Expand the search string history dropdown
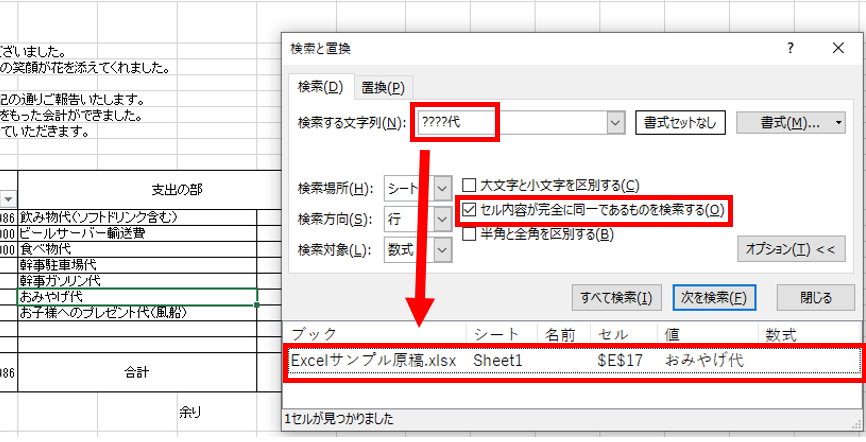The width and height of the screenshot is (866, 442). coord(616,123)
